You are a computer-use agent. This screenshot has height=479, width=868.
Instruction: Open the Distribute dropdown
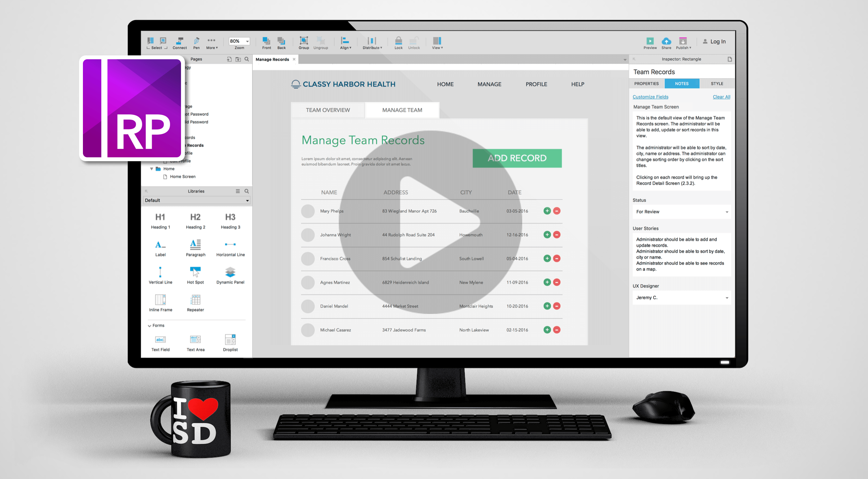point(372,43)
